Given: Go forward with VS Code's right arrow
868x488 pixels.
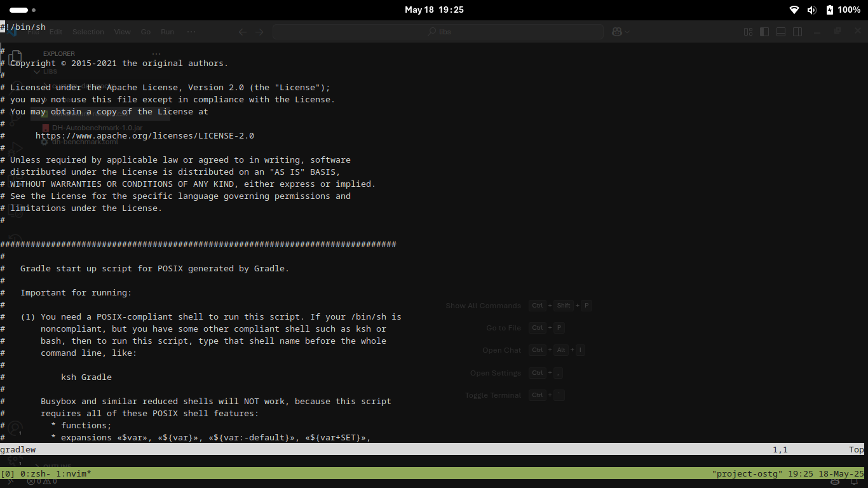Looking at the screenshot, I should (x=259, y=32).
